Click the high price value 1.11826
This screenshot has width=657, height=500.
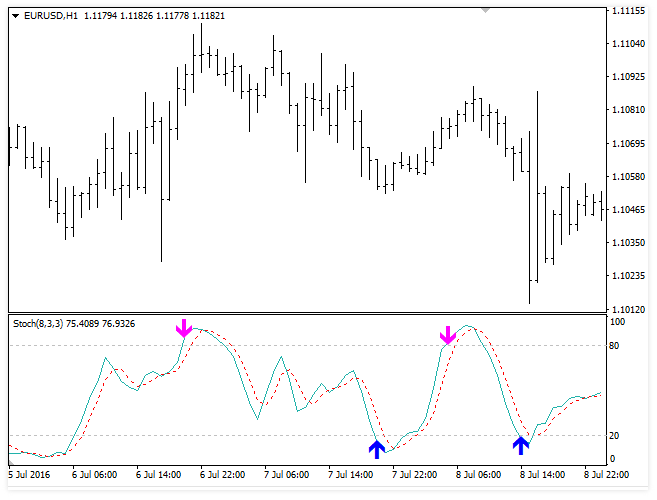tap(137, 16)
